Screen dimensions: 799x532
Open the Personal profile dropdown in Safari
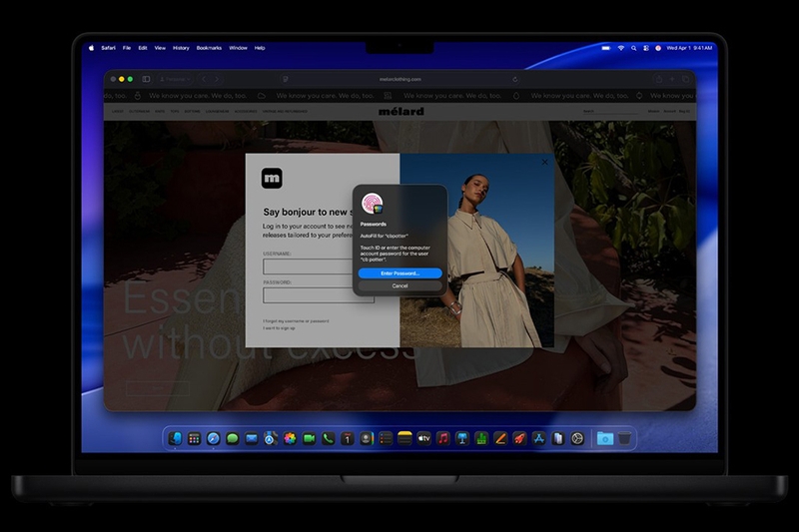click(175, 79)
